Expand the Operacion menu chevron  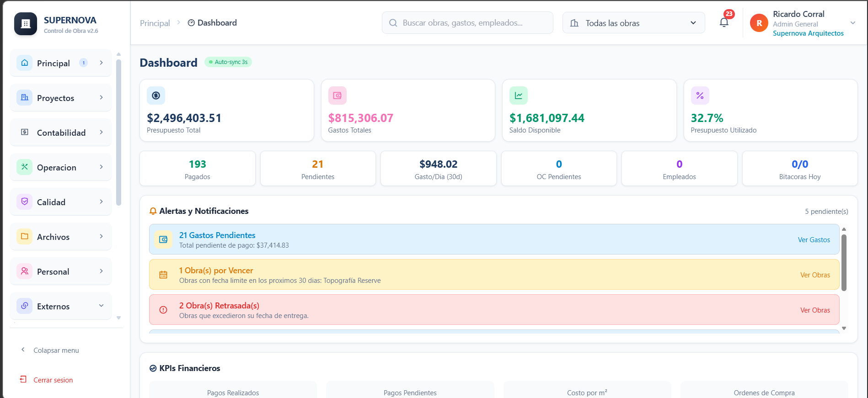tap(101, 167)
